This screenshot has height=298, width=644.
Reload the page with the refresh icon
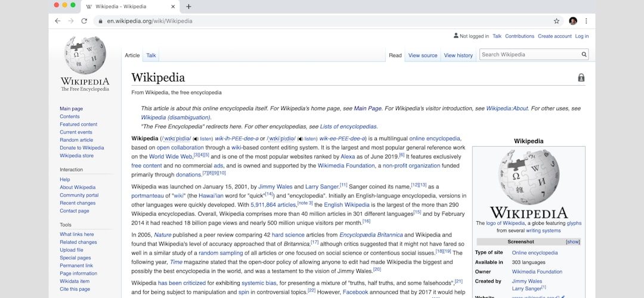(x=84, y=21)
